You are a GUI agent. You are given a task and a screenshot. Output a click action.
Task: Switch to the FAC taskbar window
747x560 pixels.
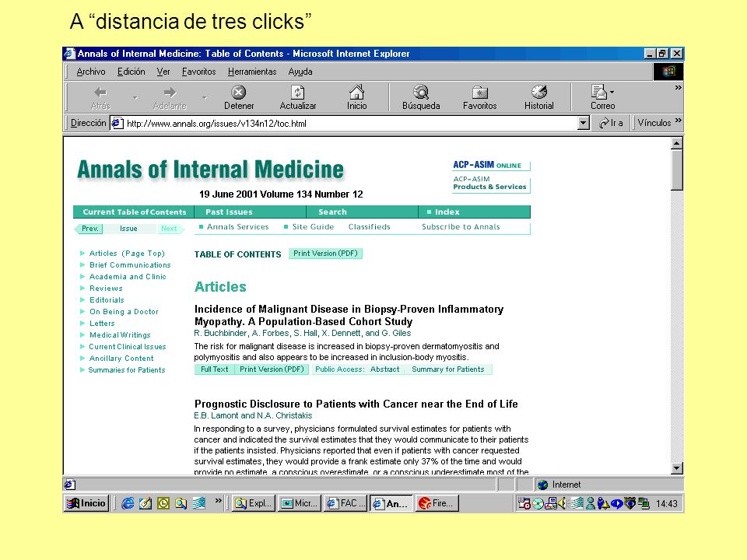click(345, 503)
